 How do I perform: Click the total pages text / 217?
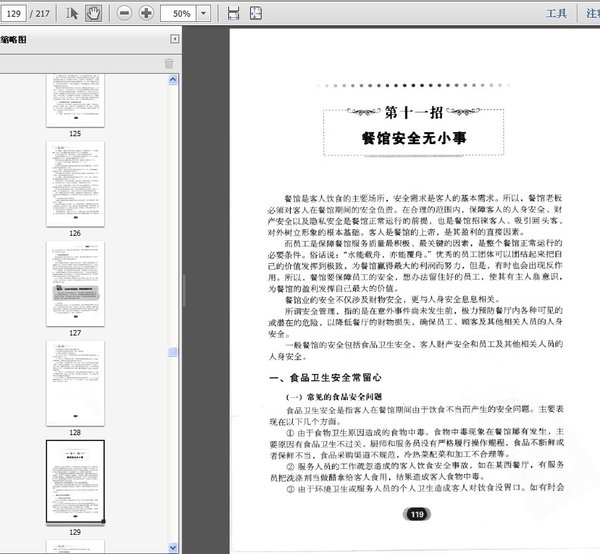(40, 14)
